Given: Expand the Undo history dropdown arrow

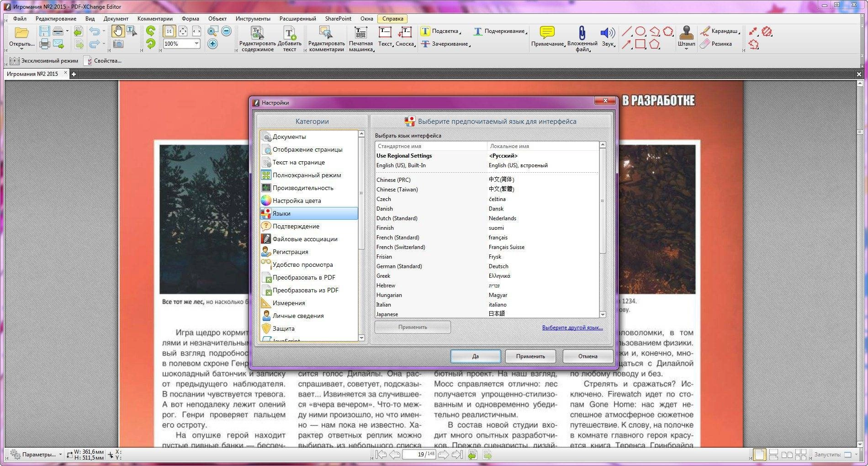Looking at the screenshot, I should (104, 31).
